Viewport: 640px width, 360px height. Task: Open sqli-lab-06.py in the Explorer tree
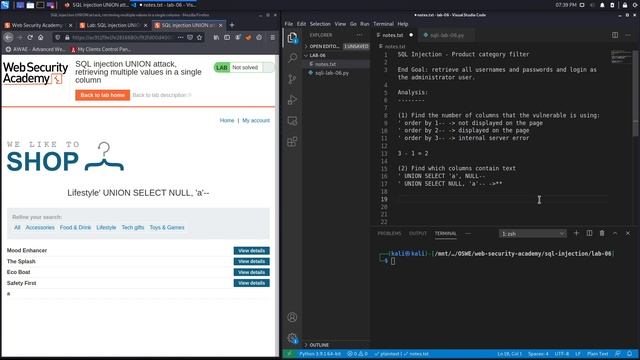[x=332, y=73]
